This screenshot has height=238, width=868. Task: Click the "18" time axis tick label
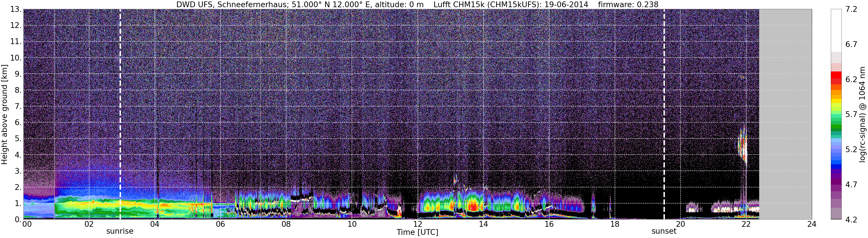pos(614,224)
